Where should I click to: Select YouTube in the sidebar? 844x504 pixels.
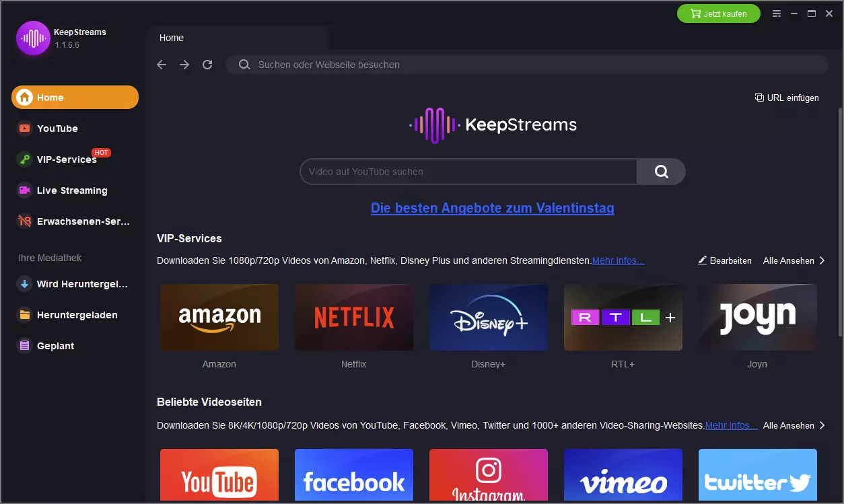[x=75, y=129]
